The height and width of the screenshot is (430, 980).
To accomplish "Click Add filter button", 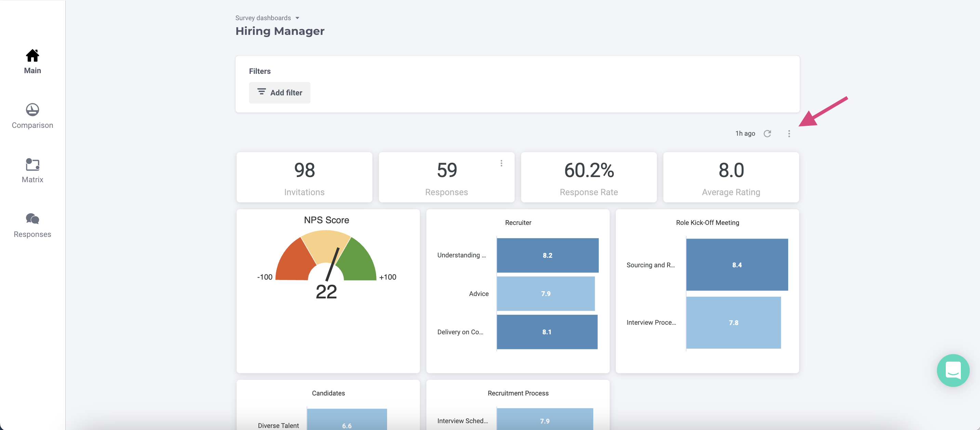I will tap(279, 93).
